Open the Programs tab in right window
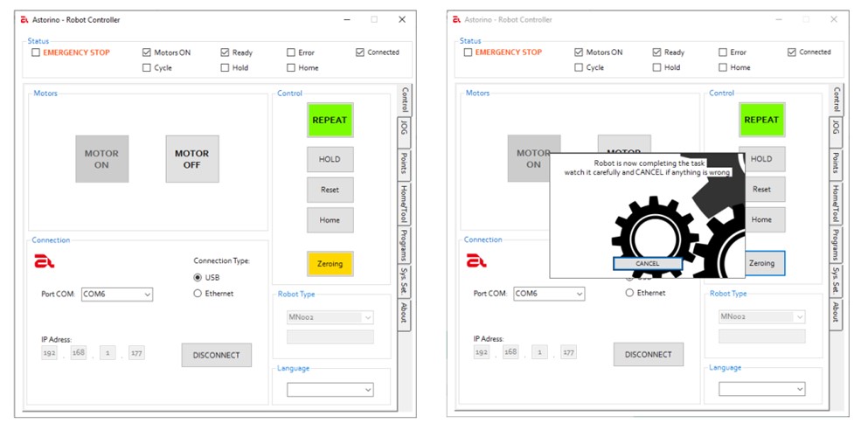Screen dimensions: 868x430 pyautogui.click(x=836, y=245)
